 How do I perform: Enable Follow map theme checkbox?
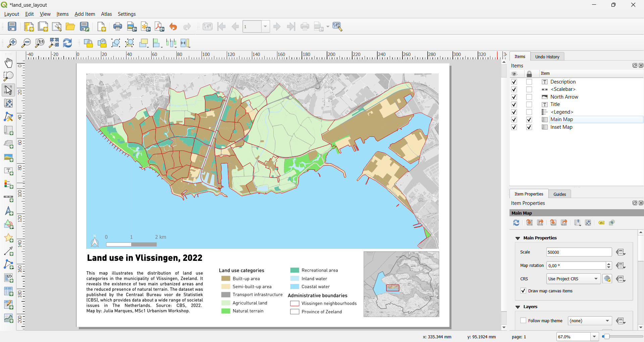click(x=523, y=321)
